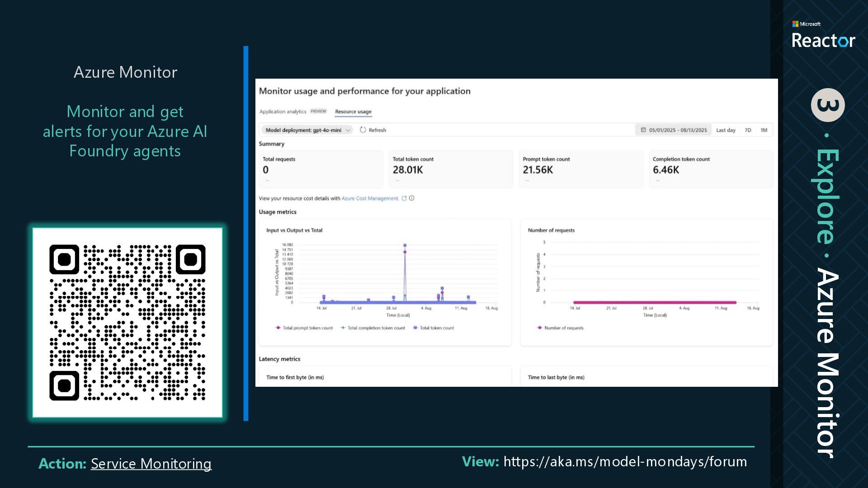This screenshot has width=868, height=488.
Task: Click the QR code image
Action: pyautogui.click(x=127, y=323)
